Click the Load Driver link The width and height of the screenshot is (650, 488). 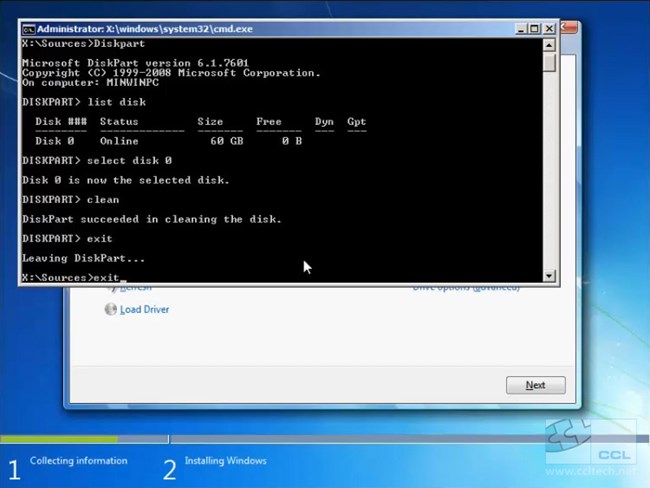(144, 309)
